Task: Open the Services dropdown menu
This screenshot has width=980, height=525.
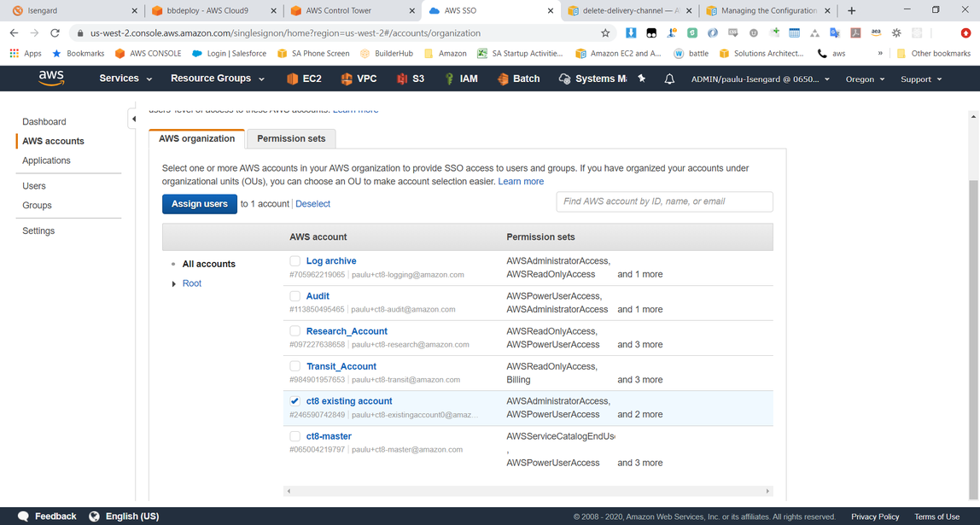Action: pyautogui.click(x=125, y=79)
